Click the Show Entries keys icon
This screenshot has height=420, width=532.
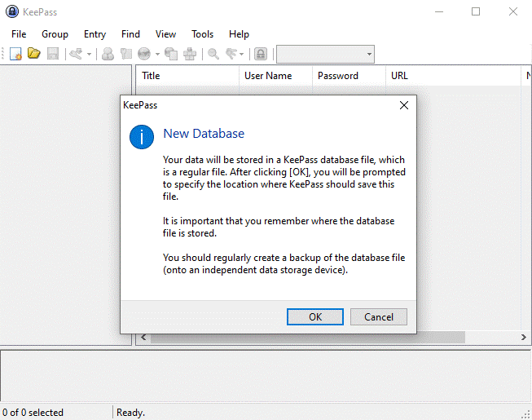[231, 54]
